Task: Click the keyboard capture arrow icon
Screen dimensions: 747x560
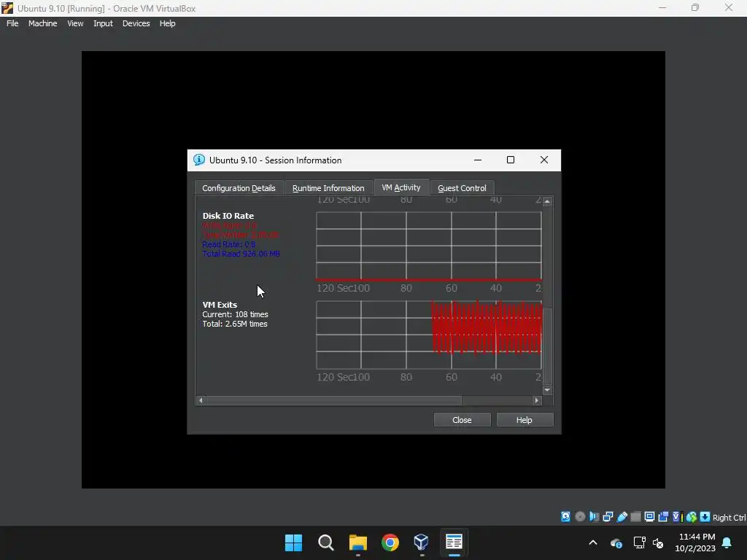Action: (705, 517)
